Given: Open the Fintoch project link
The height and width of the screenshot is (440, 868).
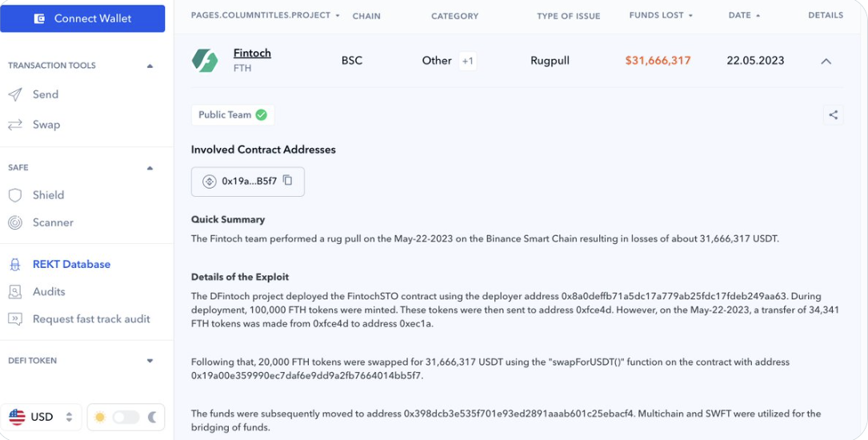Looking at the screenshot, I should pos(252,54).
